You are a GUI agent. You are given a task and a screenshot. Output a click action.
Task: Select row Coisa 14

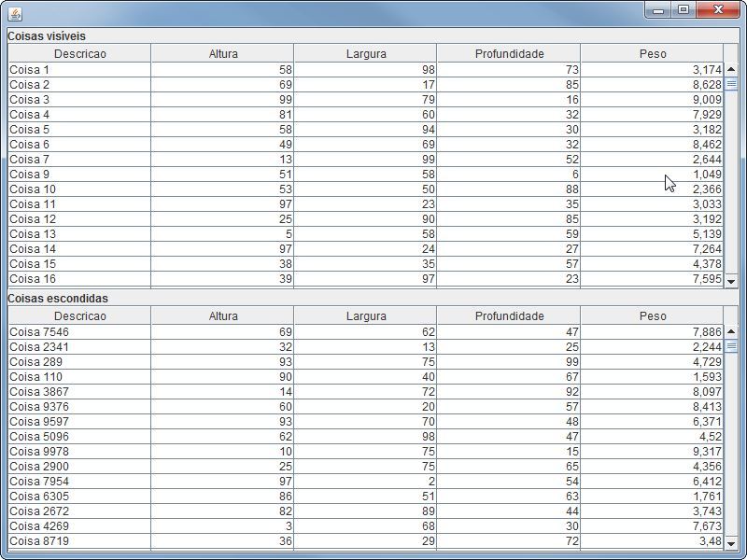coord(366,248)
